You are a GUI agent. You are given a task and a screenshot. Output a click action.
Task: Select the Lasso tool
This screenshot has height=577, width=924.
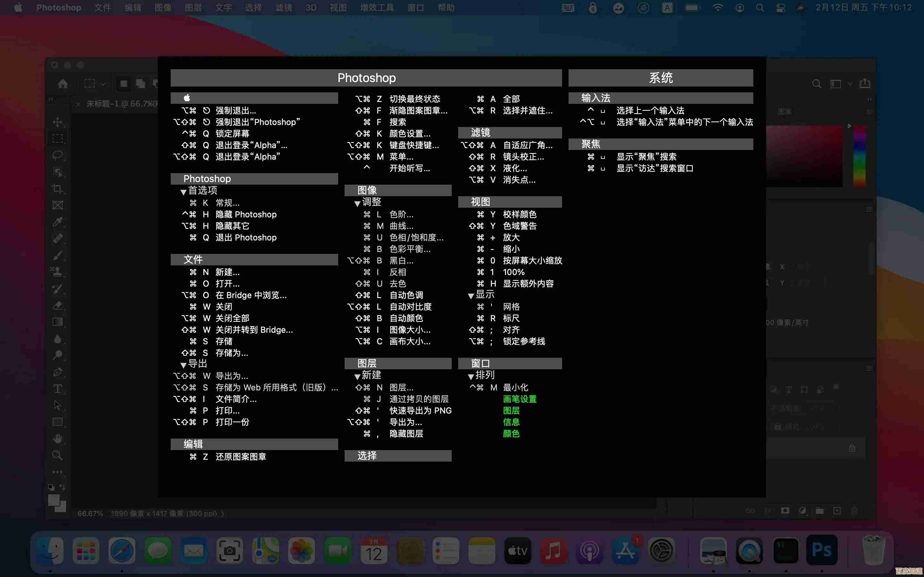[x=58, y=155]
